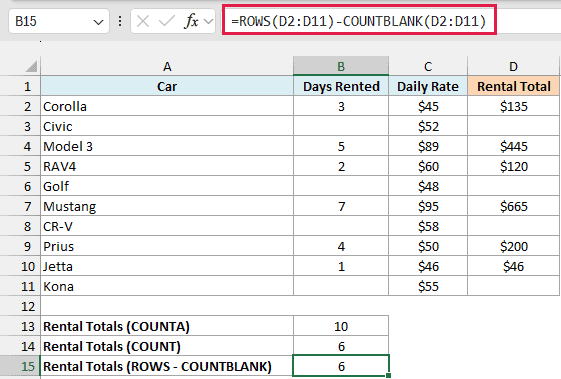This screenshot has height=379, width=561.
Task: Click the $48 daily rate cell
Action: 428,186
